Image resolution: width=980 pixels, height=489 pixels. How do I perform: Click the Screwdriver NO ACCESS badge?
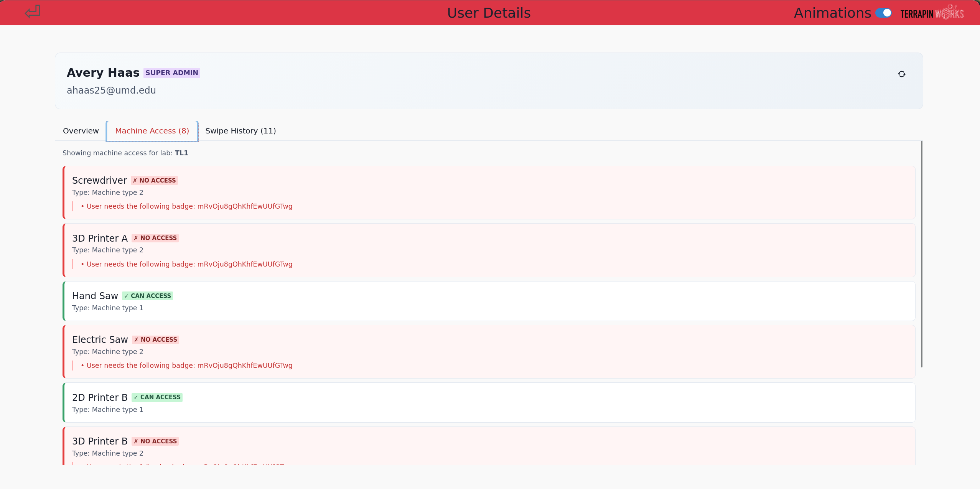(154, 180)
